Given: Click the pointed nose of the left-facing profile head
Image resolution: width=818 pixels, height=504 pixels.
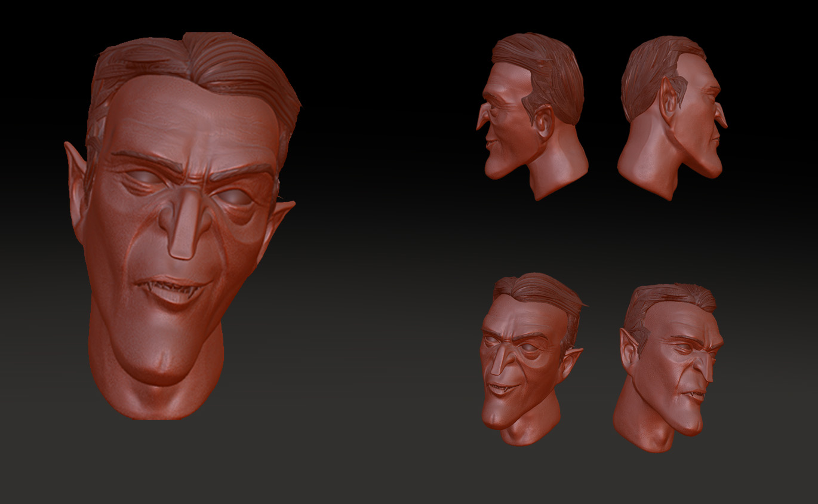Looking at the screenshot, I should (481, 119).
